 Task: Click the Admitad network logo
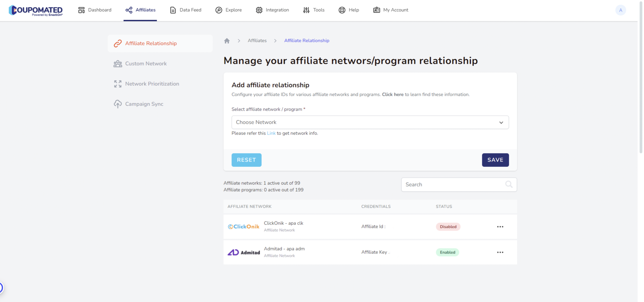tap(244, 252)
